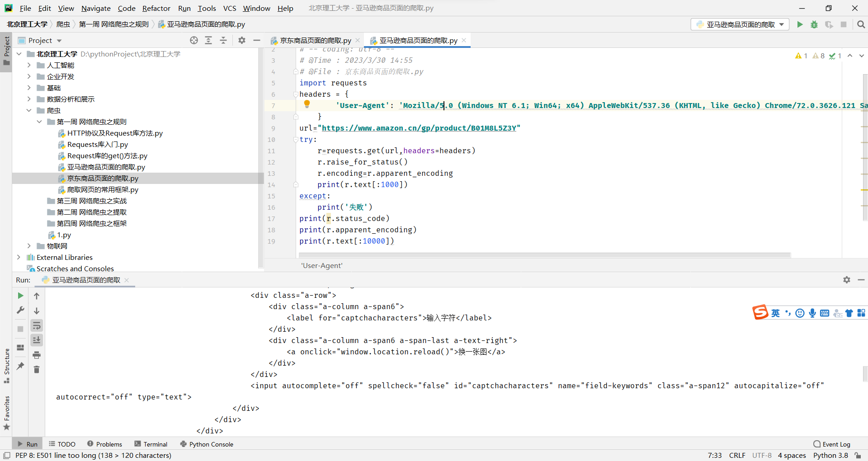The image size is (868, 461).
Task: Hide the Project tool window
Action: pyautogui.click(x=257, y=40)
